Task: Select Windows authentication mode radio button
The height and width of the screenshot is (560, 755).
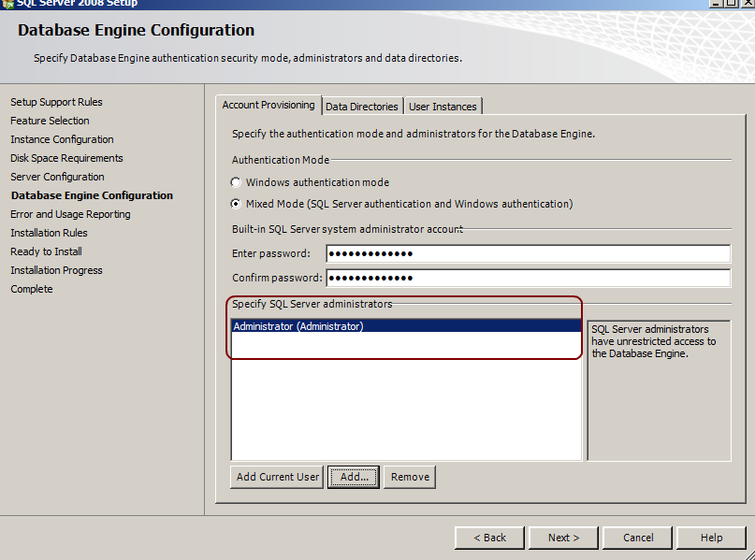Action: (x=237, y=182)
